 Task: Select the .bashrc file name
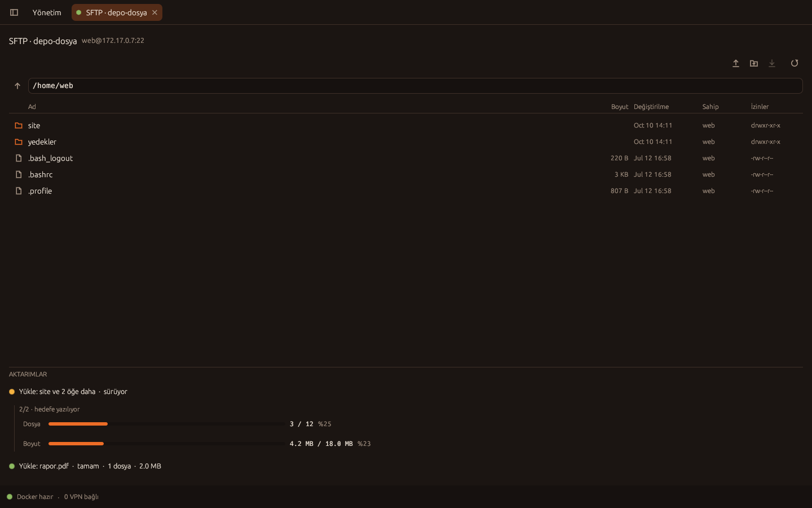point(41,174)
